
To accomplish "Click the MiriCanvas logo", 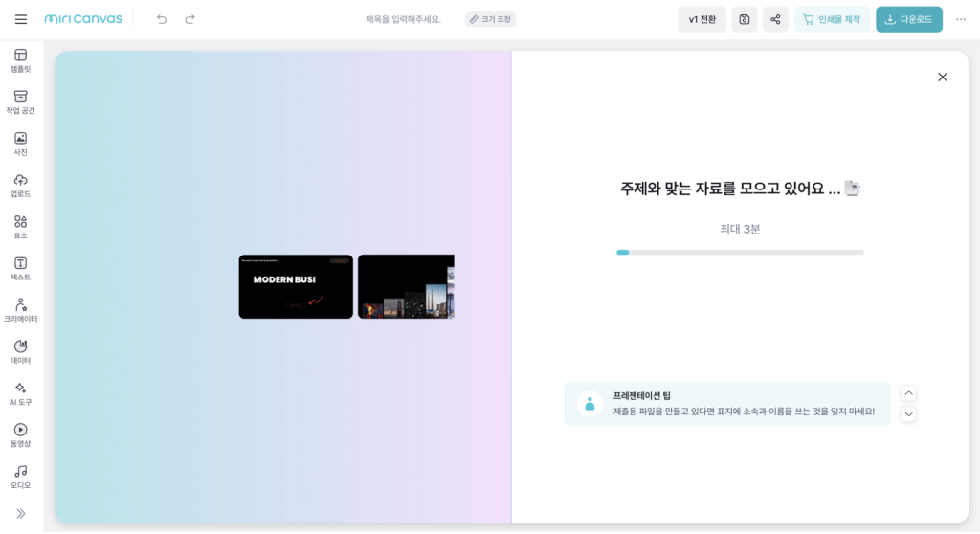I will [83, 19].
